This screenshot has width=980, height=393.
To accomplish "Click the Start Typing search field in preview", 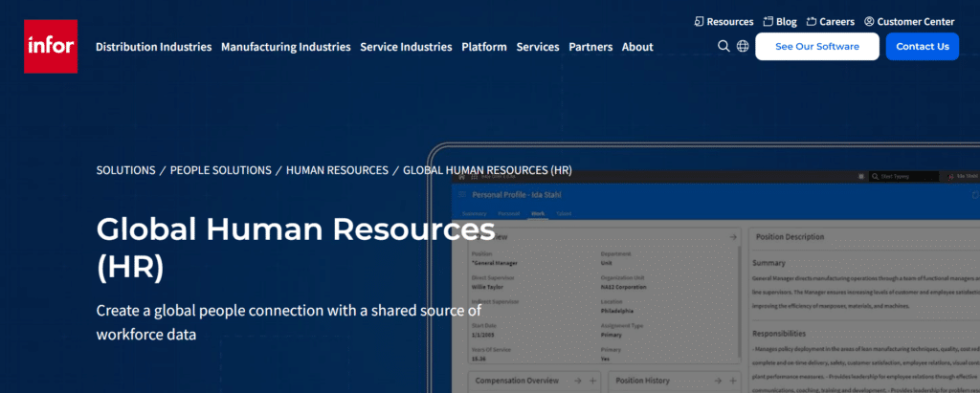I will [903, 177].
